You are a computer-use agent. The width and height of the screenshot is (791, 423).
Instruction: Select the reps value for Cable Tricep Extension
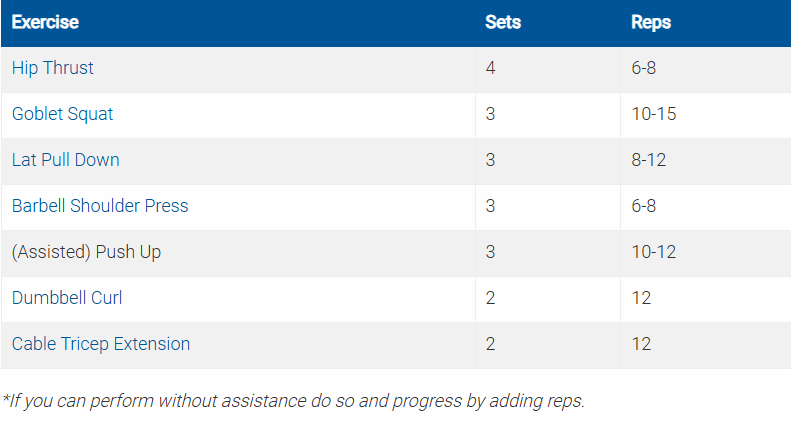pos(641,344)
